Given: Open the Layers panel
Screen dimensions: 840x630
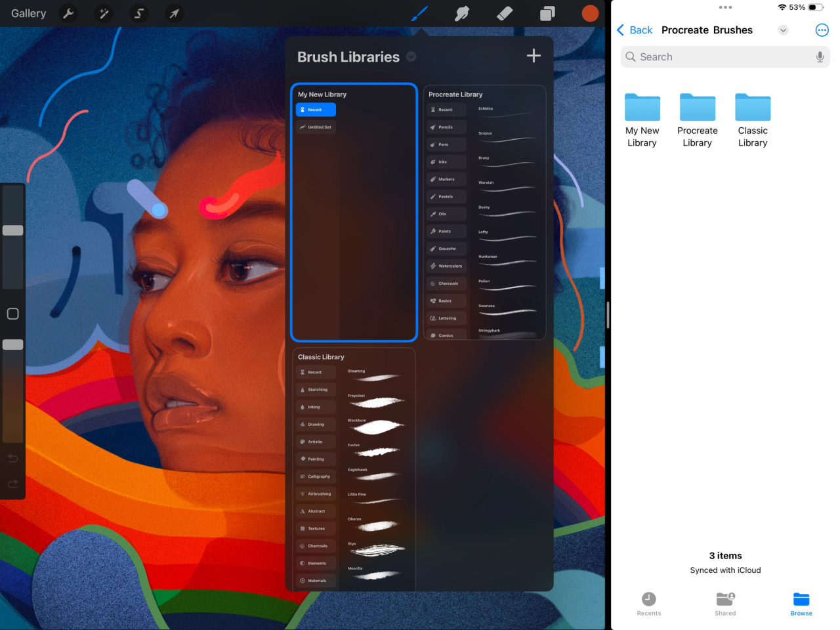Looking at the screenshot, I should [547, 13].
